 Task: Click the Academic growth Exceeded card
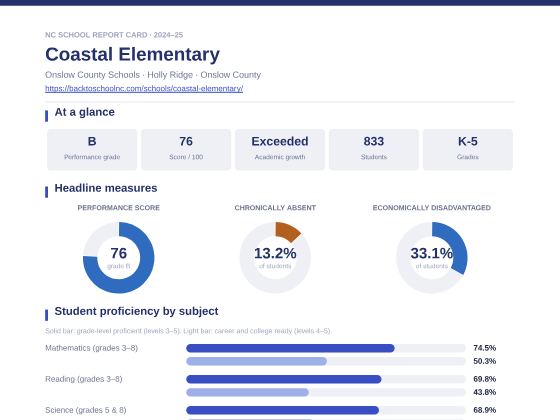280,150
